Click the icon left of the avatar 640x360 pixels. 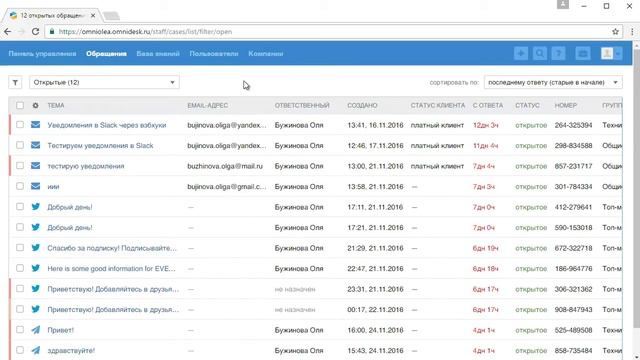583,53
